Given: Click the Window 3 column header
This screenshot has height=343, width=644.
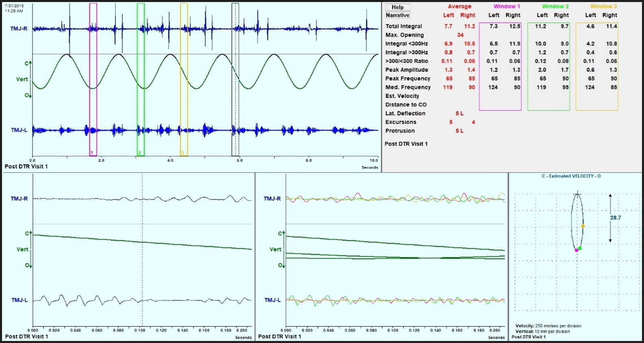Looking at the screenshot, I should click(x=603, y=7).
